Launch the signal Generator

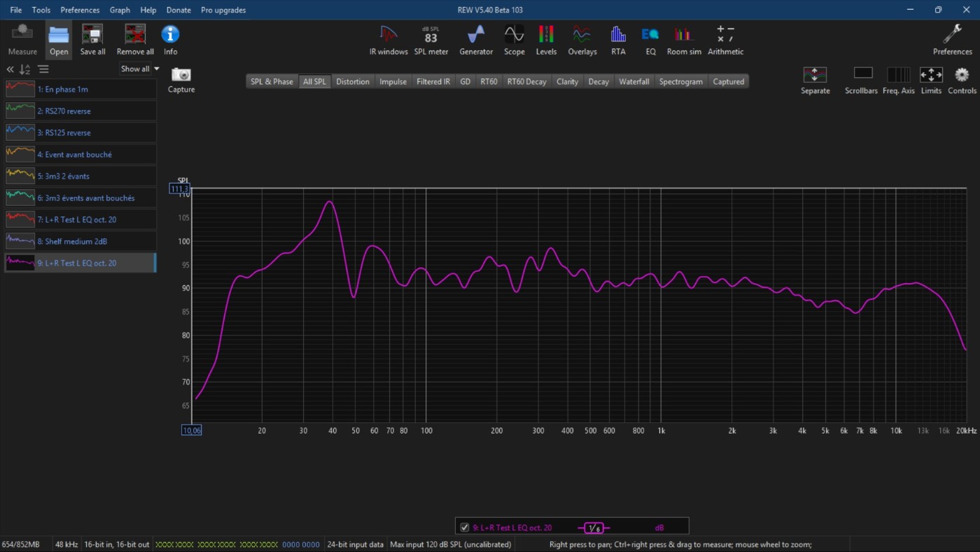coord(476,40)
